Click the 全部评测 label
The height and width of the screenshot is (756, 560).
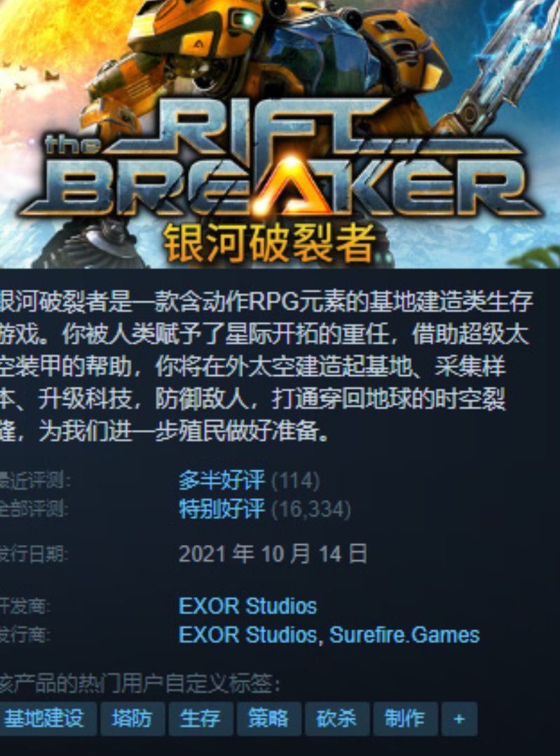(x=34, y=509)
